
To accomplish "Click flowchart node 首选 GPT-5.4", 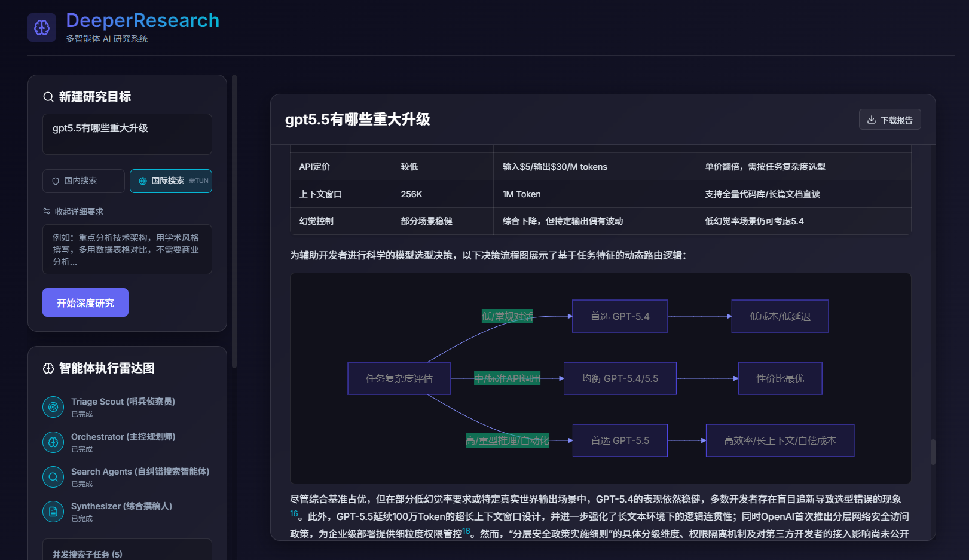I will pyautogui.click(x=620, y=316).
